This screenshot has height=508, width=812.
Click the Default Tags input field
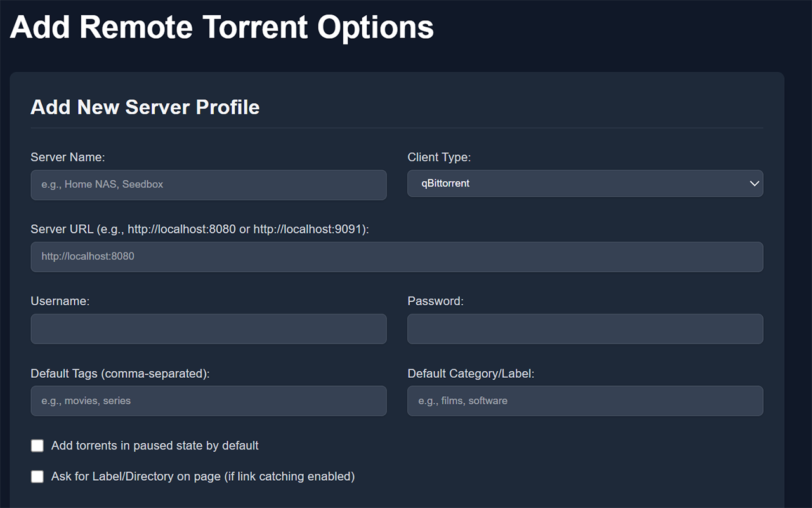point(209,401)
